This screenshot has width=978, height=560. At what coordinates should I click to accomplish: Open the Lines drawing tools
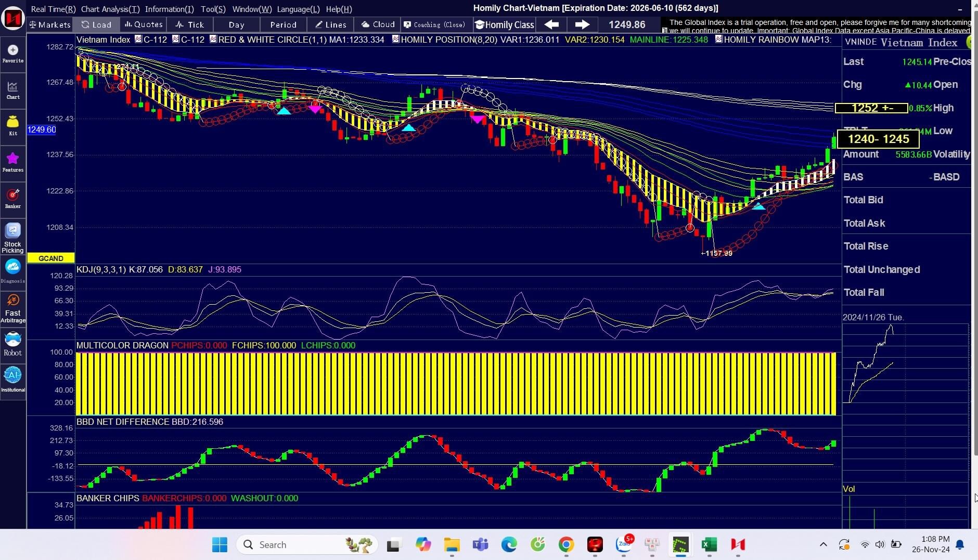coord(330,24)
